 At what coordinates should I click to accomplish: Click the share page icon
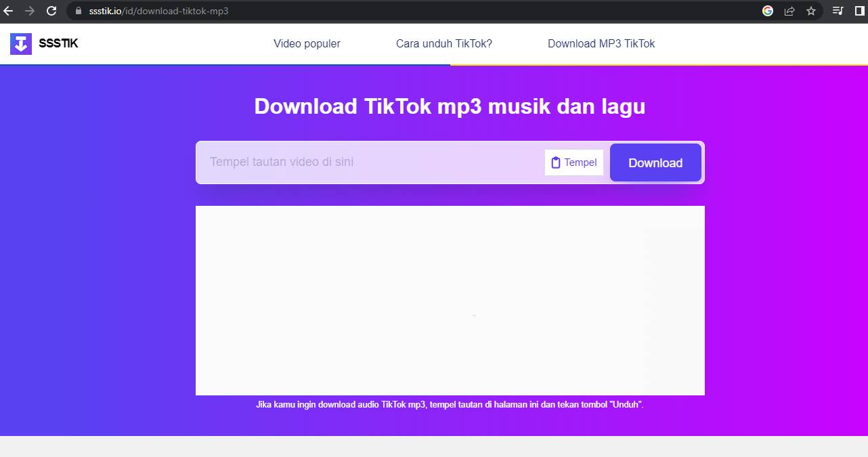pyautogui.click(x=789, y=11)
